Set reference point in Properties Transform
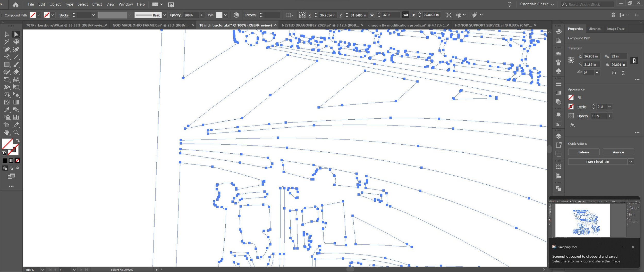This screenshot has width=644, height=272. coord(571,60)
